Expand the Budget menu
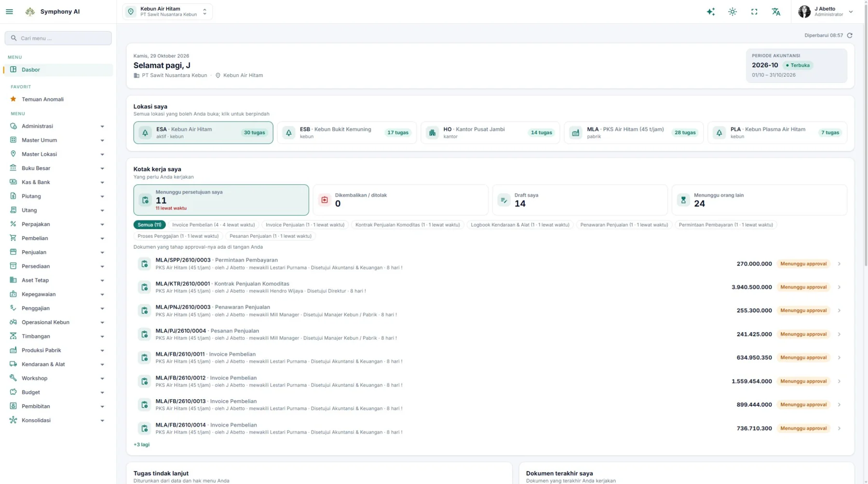The width and height of the screenshot is (868, 484). [58, 392]
